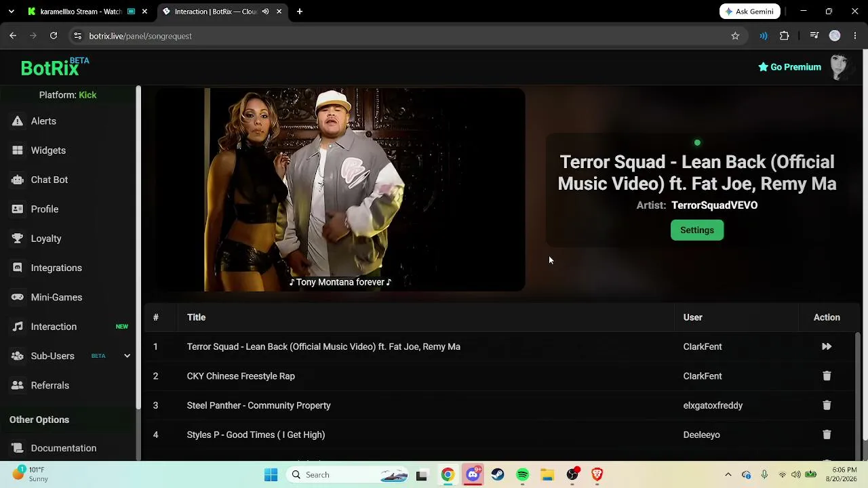868x488 pixels.
Task: Open Chrome from the taskbar
Action: (448, 474)
